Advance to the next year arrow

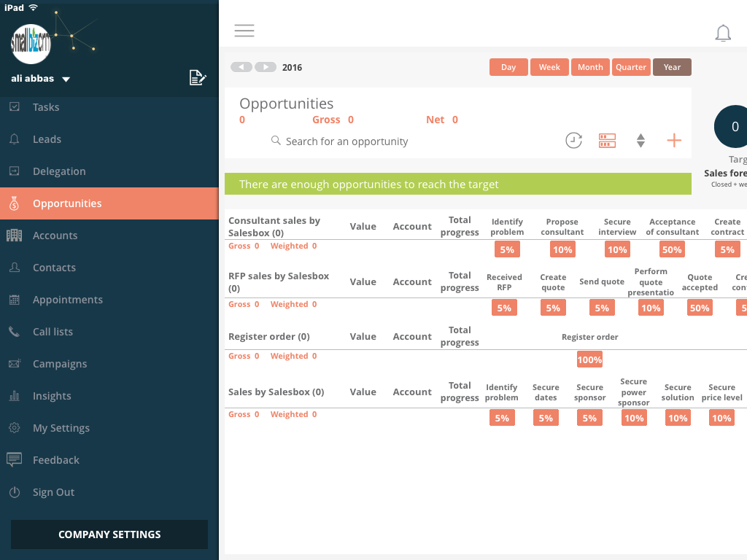coord(266,67)
